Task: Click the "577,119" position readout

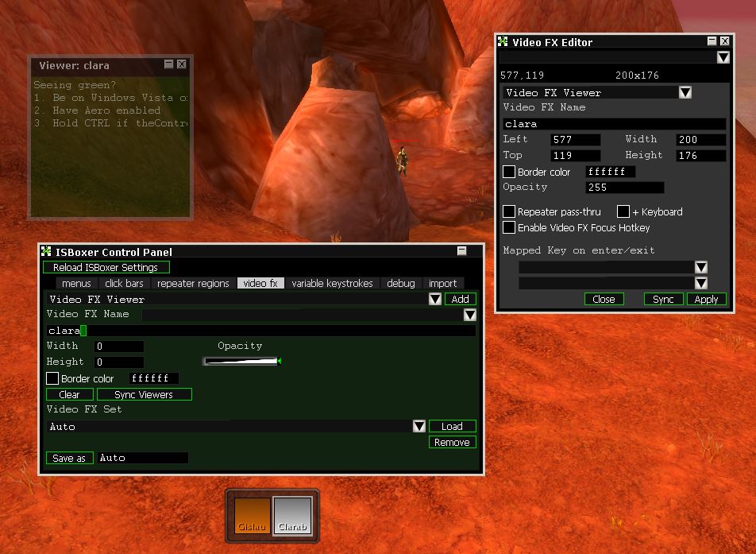Action: coord(522,76)
